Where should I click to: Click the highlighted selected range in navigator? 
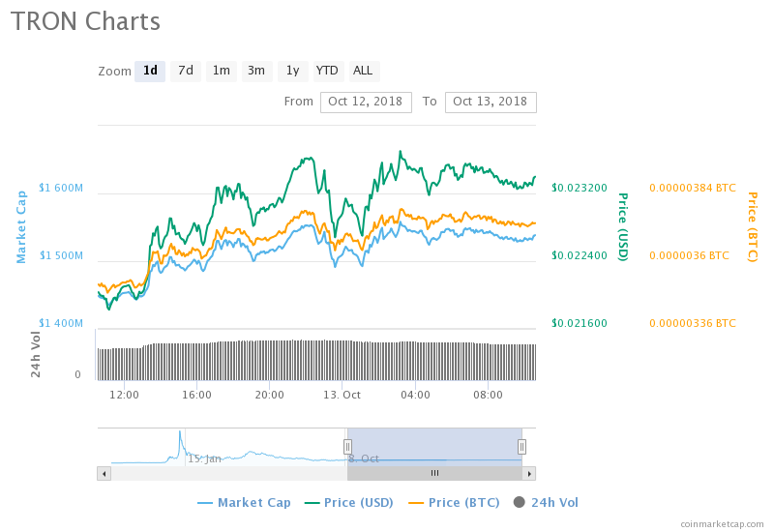click(434, 447)
